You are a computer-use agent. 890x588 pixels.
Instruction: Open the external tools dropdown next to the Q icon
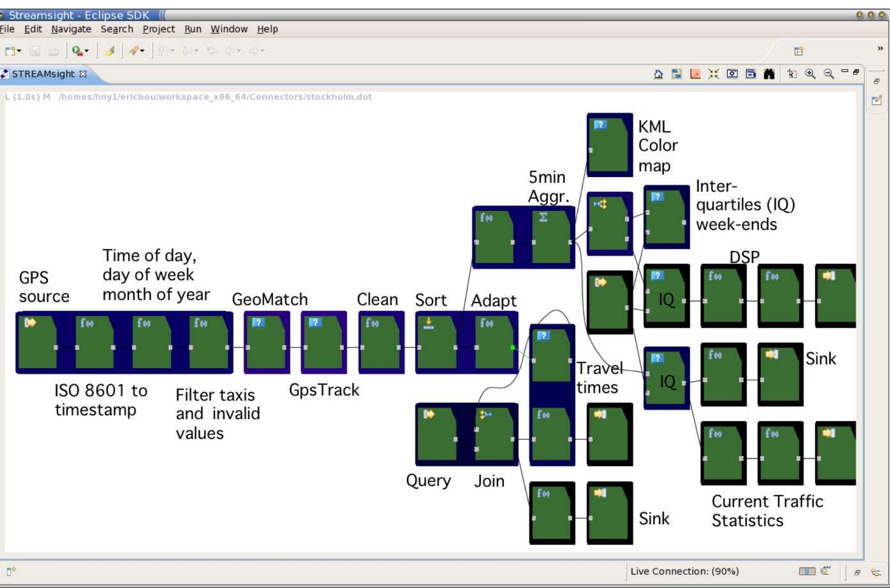point(86,51)
